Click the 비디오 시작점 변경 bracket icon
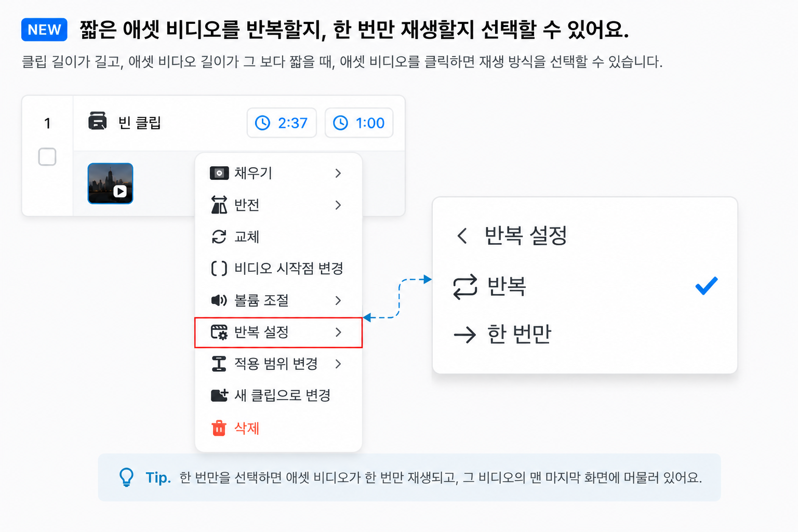This screenshot has width=798, height=532. (x=219, y=268)
